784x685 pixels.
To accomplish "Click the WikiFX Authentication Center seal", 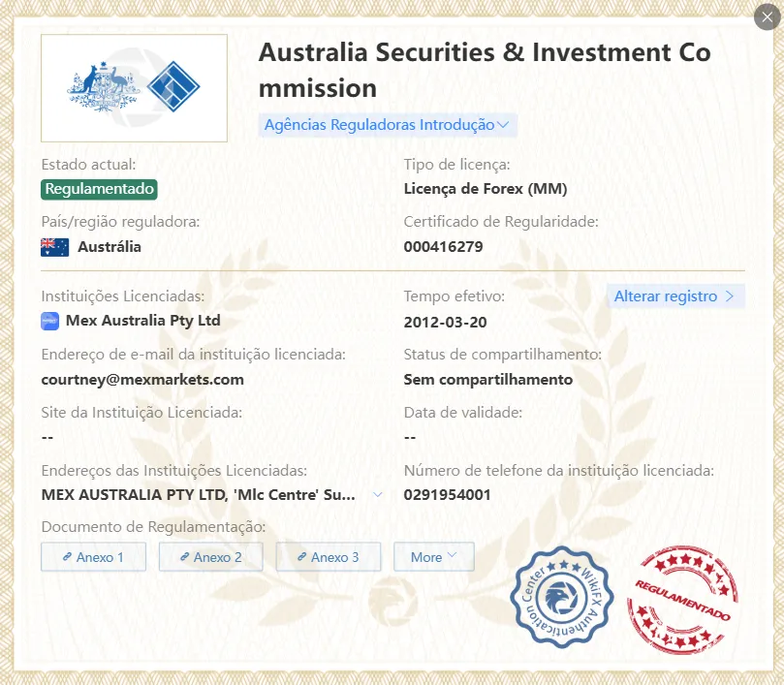I will tap(562, 597).
